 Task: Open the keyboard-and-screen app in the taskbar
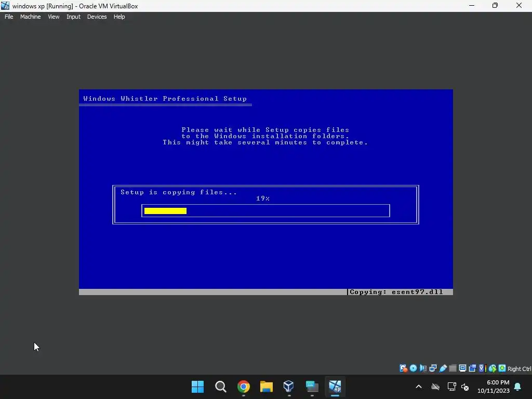click(312, 387)
